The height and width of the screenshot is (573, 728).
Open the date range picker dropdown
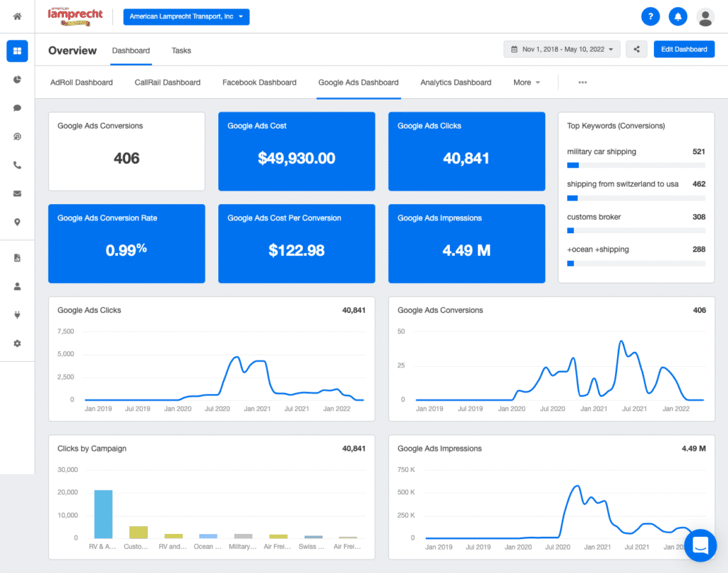coord(562,49)
